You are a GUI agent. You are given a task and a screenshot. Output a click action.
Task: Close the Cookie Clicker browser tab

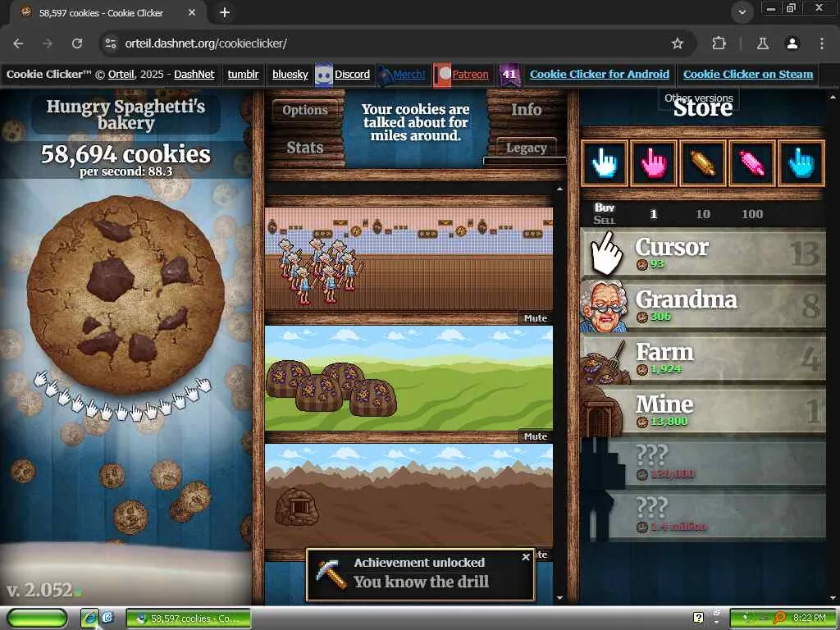(192, 12)
